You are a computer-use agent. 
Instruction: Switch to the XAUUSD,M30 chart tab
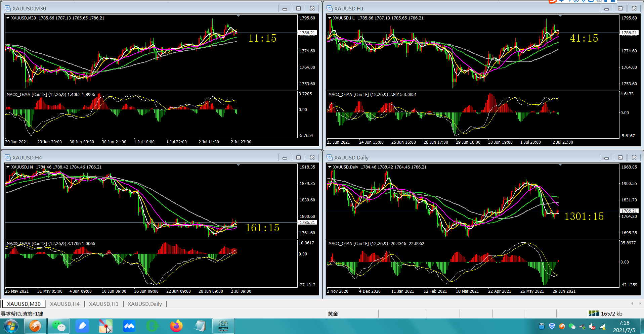tap(24, 304)
